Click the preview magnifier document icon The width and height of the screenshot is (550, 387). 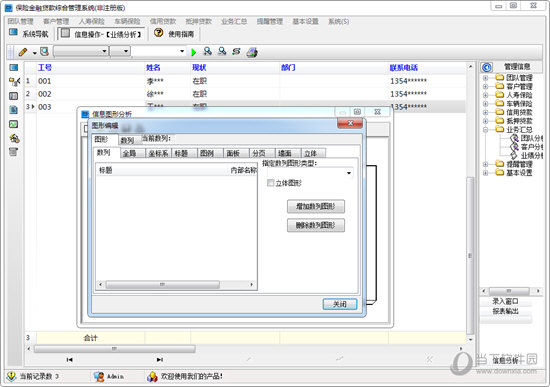(44, 52)
